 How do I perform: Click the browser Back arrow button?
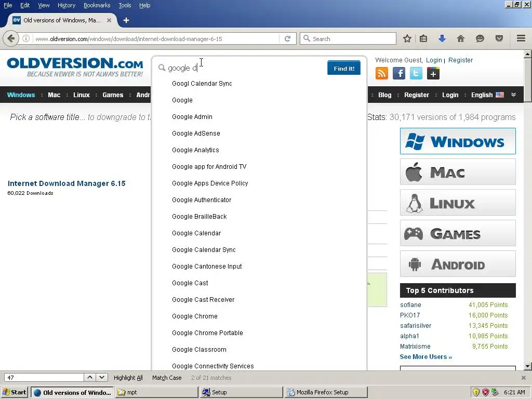pos(11,38)
